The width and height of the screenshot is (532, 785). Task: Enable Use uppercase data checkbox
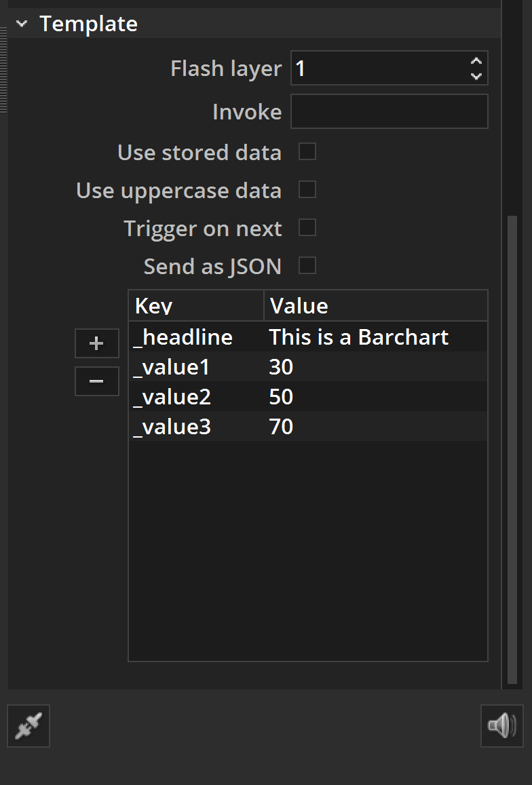pos(307,190)
